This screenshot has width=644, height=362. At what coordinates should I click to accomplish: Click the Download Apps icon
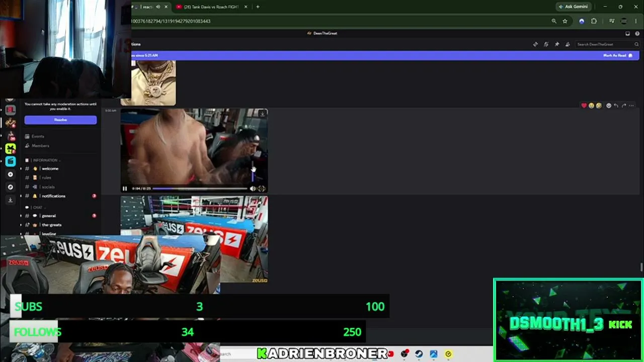pos(10,200)
